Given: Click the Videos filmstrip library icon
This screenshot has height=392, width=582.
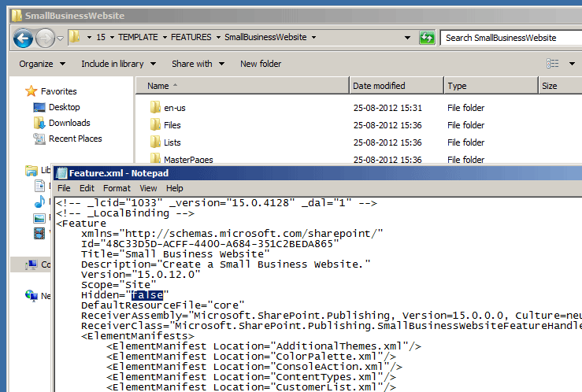Looking at the screenshot, I should (x=39, y=233).
